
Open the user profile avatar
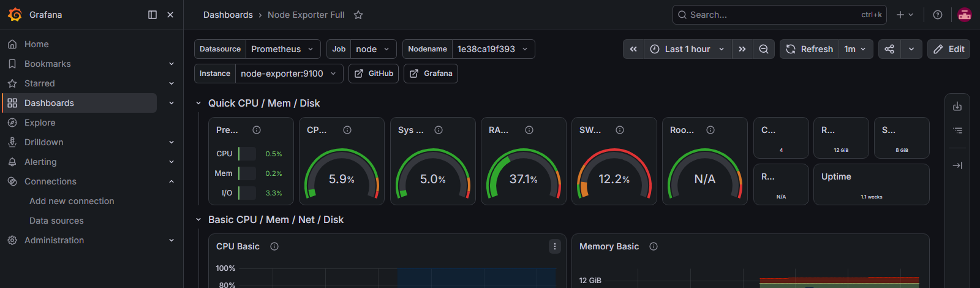(x=965, y=15)
